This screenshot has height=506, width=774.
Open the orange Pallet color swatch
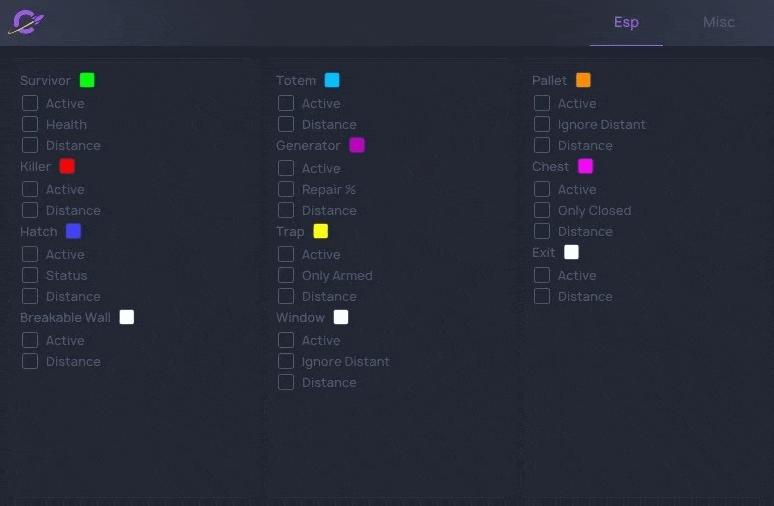583,80
